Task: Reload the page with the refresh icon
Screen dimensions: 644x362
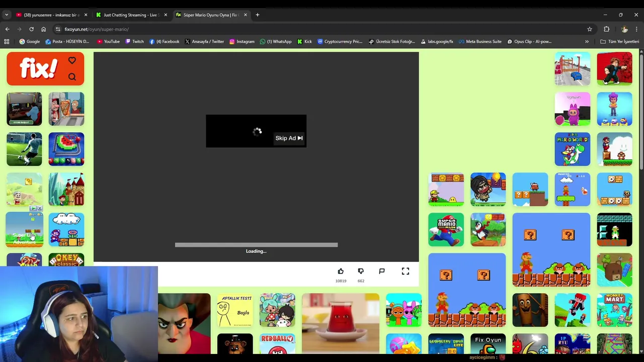Action: (31, 29)
